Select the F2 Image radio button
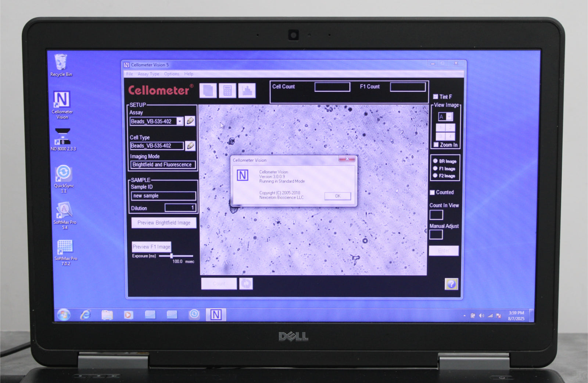The height and width of the screenshot is (383, 588). point(435,176)
